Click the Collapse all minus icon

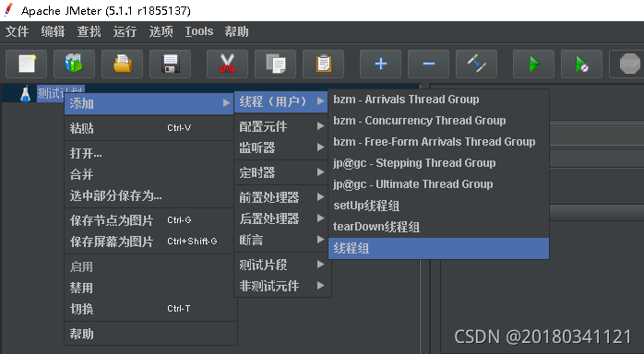pos(428,64)
